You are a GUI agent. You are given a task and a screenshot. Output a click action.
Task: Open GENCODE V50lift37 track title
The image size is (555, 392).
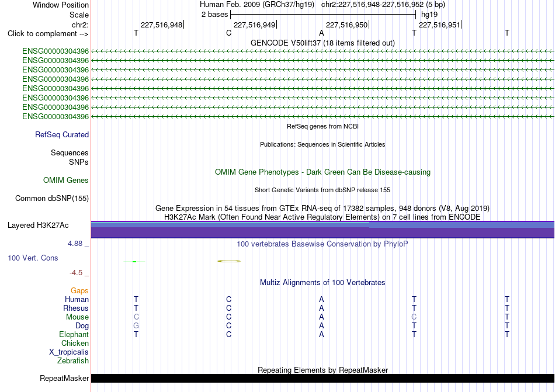coord(322,43)
